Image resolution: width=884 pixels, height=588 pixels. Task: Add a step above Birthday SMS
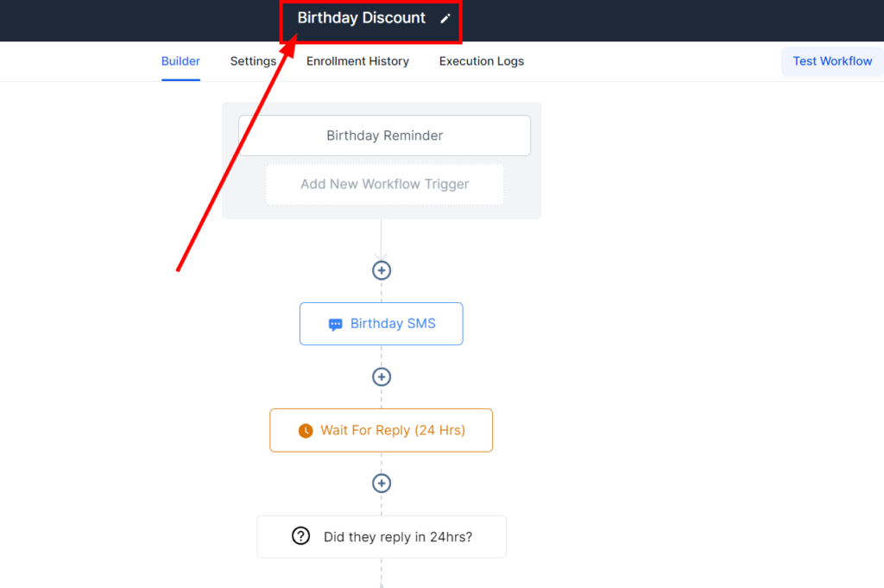[x=382, y=270]
